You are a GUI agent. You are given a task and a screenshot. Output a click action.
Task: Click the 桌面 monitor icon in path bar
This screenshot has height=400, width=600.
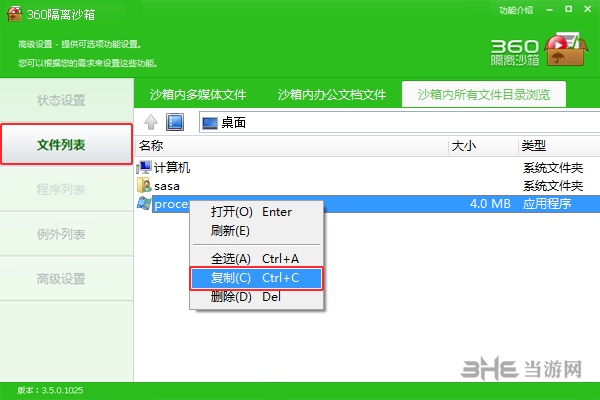click(210, 123)
